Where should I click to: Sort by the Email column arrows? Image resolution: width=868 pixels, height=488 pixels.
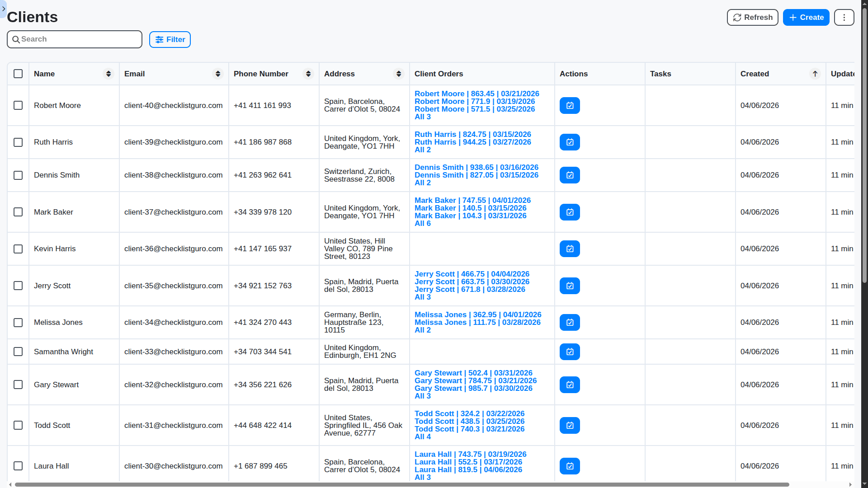pos(218,74)
